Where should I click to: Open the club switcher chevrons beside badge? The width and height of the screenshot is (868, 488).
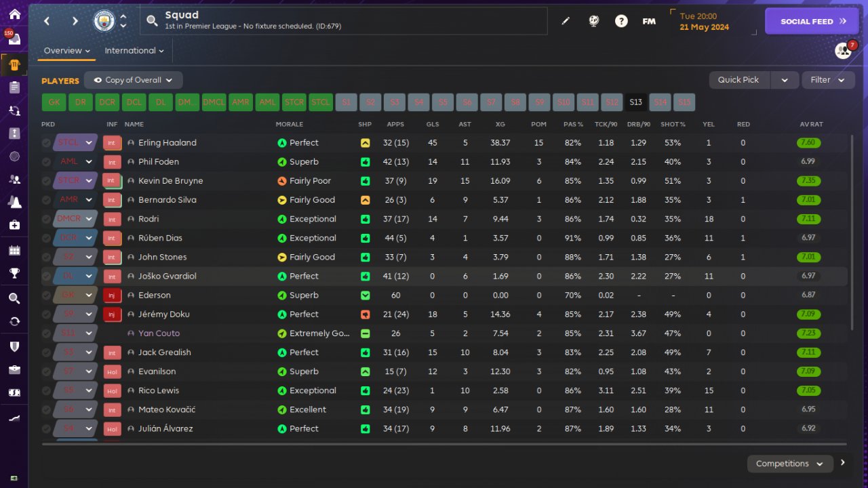click(x=123, y=21)
